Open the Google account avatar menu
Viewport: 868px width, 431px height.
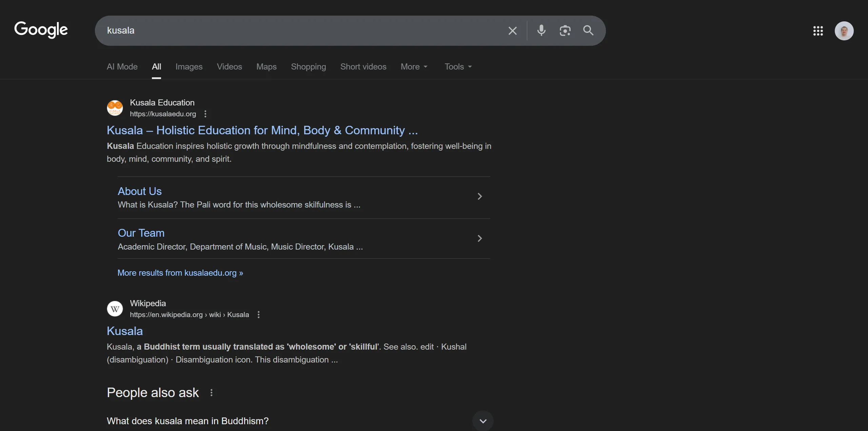(x=844, y=31)
